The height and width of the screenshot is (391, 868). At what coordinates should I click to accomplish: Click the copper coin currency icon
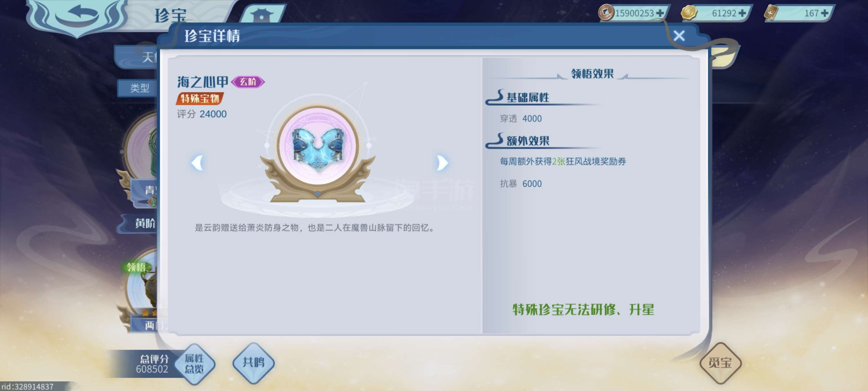click(605, 12)
